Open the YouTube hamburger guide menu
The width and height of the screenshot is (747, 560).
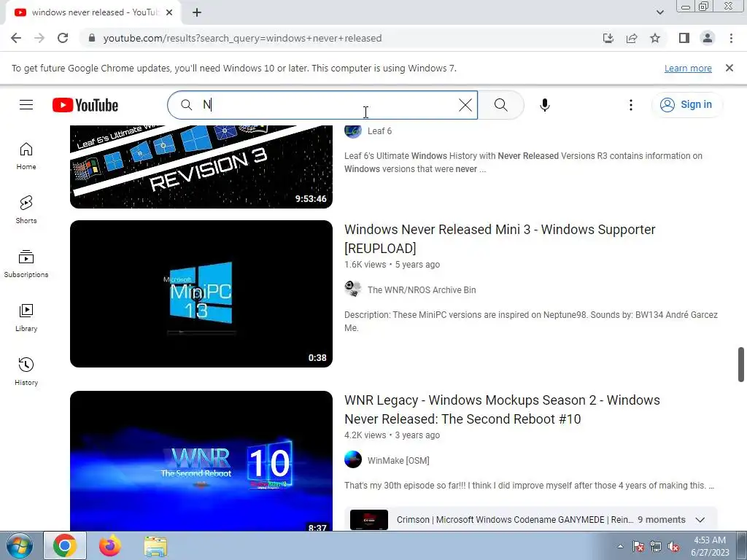click(26, 105)
